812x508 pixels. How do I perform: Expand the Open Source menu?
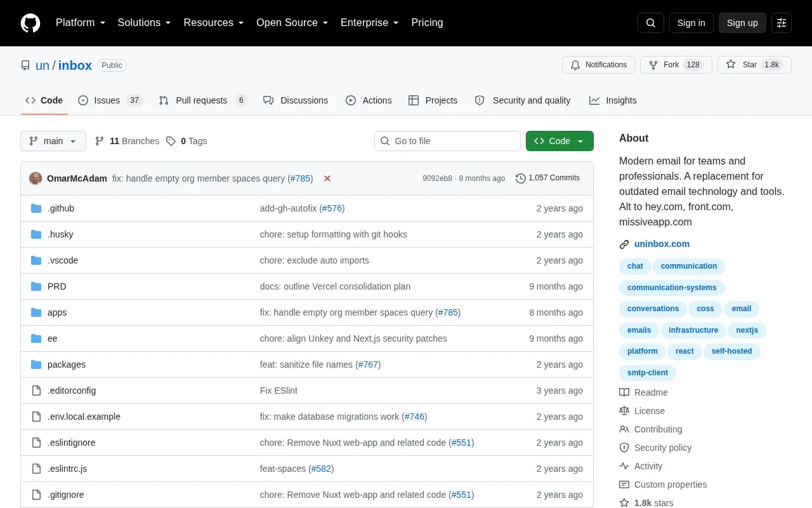click(292, 23)
